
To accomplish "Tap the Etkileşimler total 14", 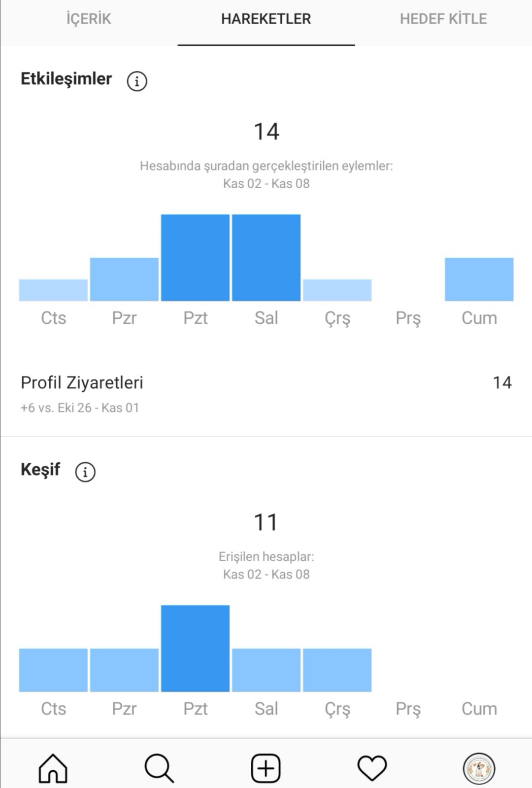I will coord(266,132).
